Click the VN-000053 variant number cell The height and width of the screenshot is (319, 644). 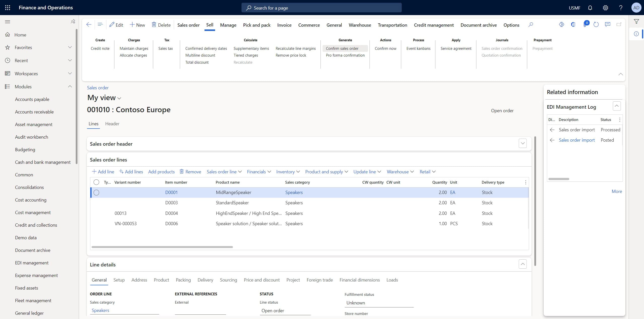tap(126, 224)
